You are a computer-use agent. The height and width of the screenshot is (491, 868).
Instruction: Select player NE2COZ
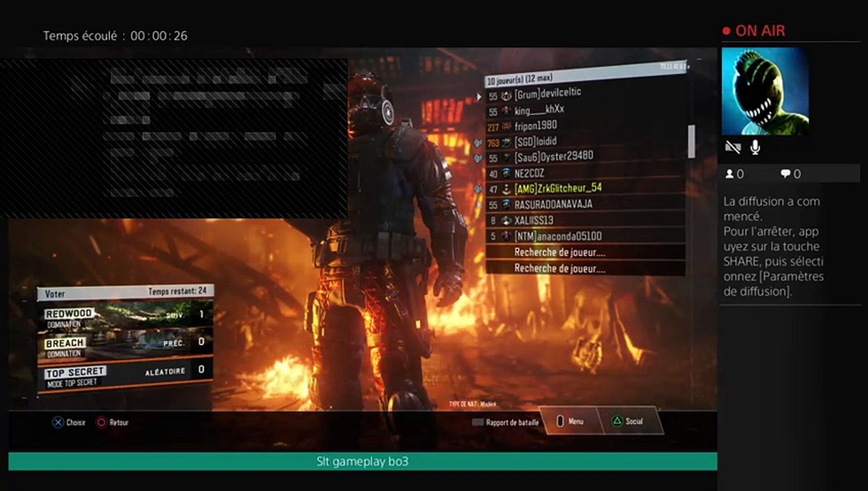coord(585,173)
